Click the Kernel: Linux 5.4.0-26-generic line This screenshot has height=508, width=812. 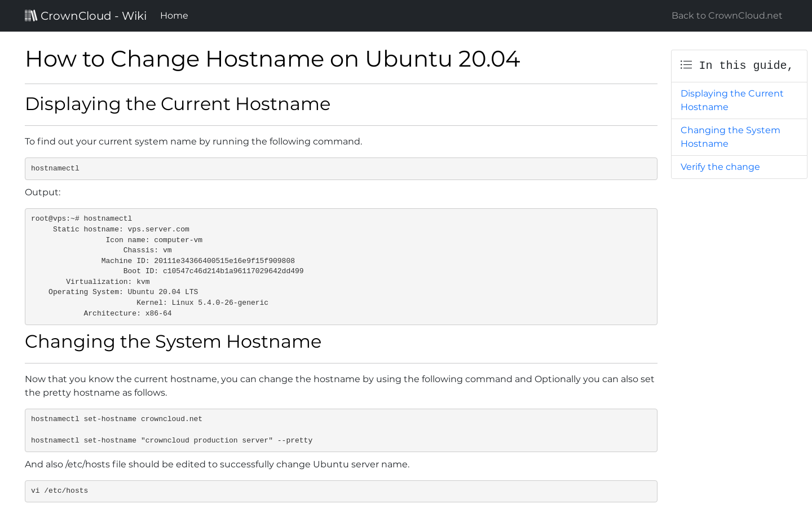(x=202, y=303)
